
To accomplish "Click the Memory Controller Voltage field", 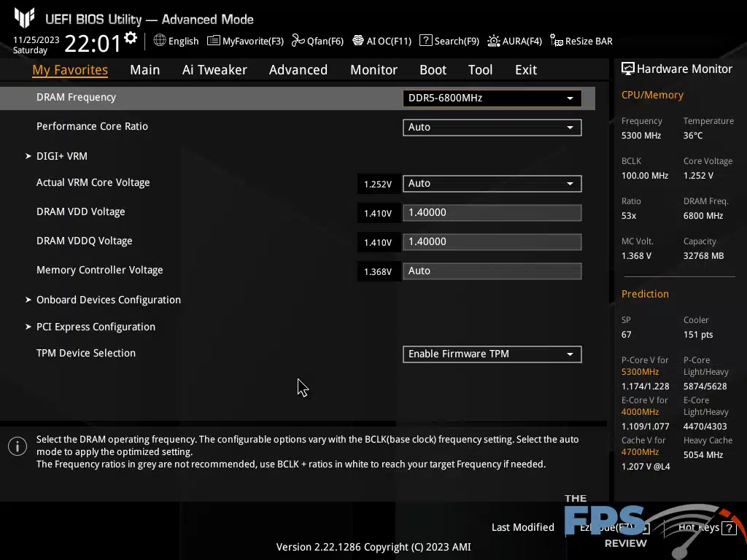I will (492, 271).
